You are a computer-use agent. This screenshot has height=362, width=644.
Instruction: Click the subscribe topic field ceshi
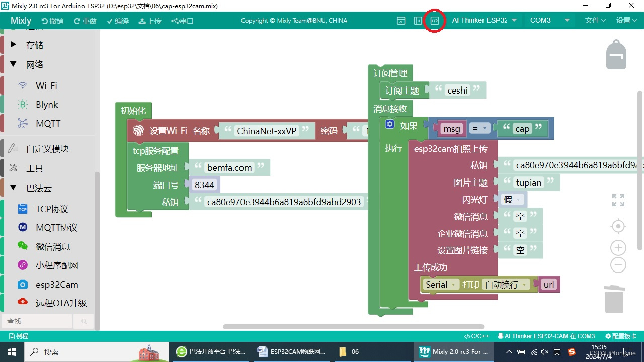[457, 90]
